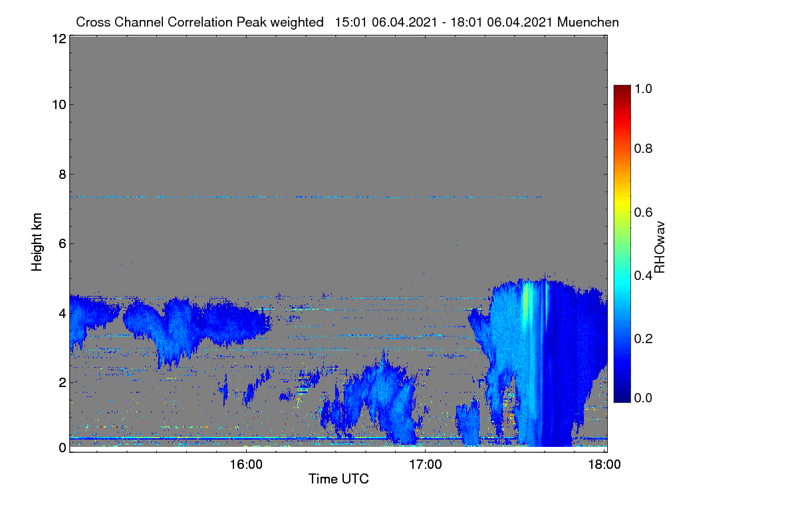
Task: Click the yellow band of the colorbar
Action: pyautogui.click(x=622, y=203)
